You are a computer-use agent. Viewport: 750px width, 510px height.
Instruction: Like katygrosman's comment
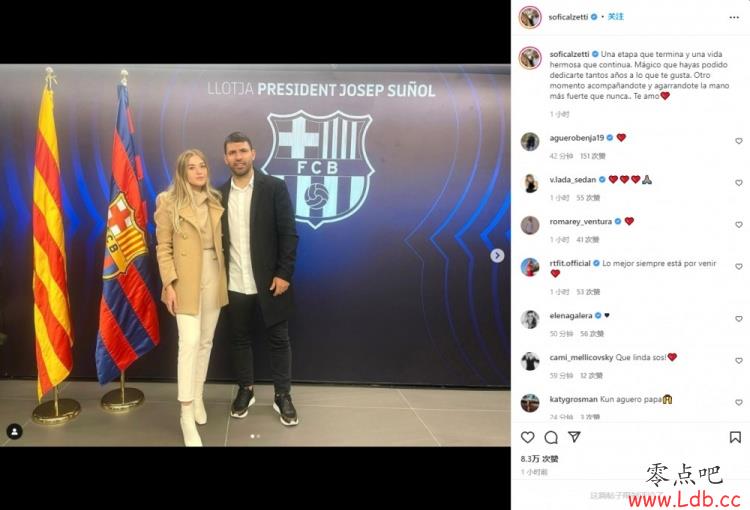[x=739, y=402]
